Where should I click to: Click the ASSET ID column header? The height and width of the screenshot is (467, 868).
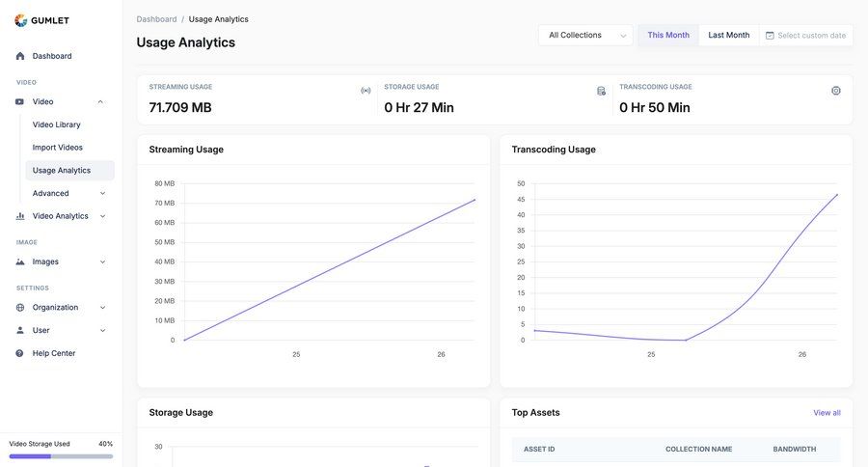click(x=539, y=450)
